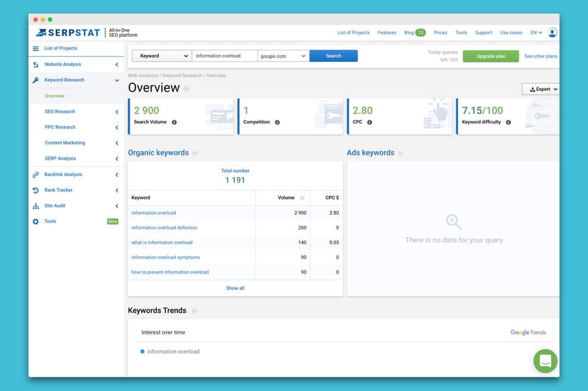Open the hamburger menu icon beside List of Projects

(36, 48)
